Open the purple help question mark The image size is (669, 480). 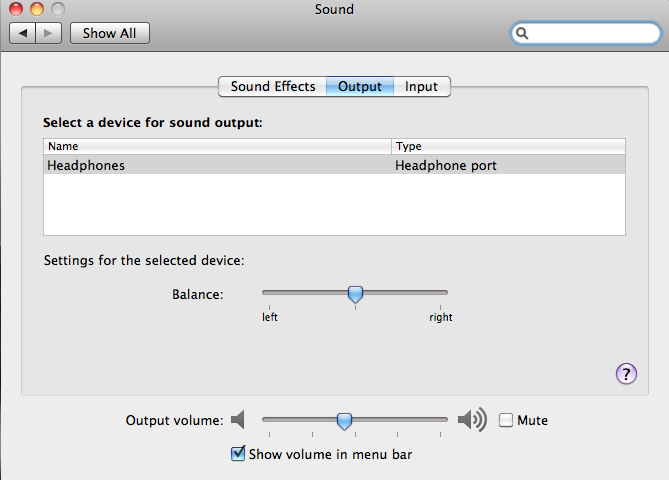point(626,374)
